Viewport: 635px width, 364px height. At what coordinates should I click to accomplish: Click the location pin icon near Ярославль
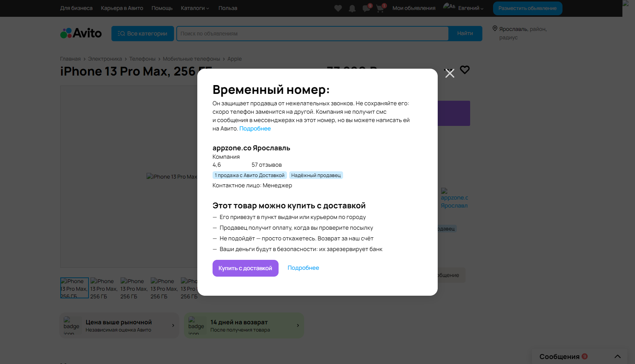click(x=495, y=29)
